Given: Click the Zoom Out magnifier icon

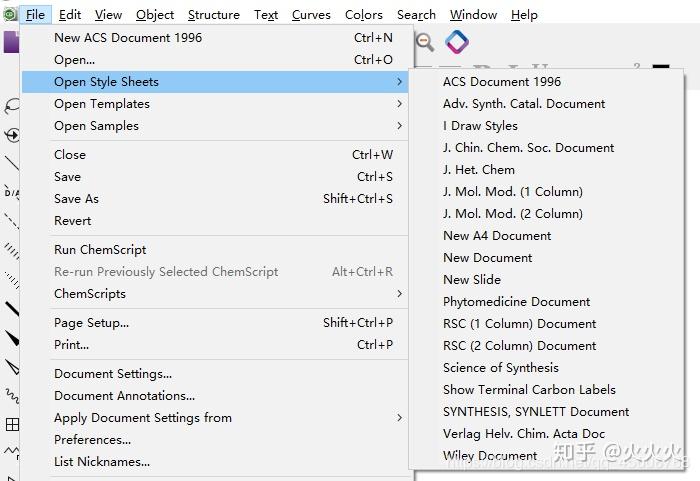Looking at the screenshot, I should [x=425, y=42].
